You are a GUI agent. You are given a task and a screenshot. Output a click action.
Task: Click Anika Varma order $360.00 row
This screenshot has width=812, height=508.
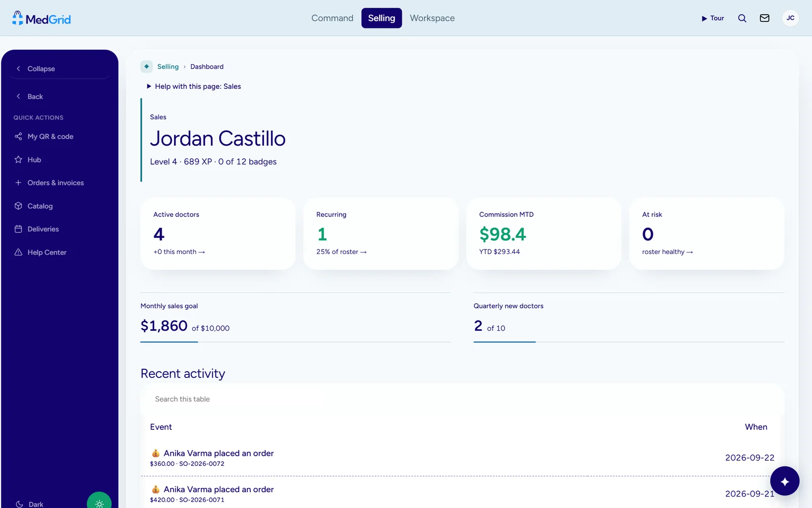(x=462, y=458)
